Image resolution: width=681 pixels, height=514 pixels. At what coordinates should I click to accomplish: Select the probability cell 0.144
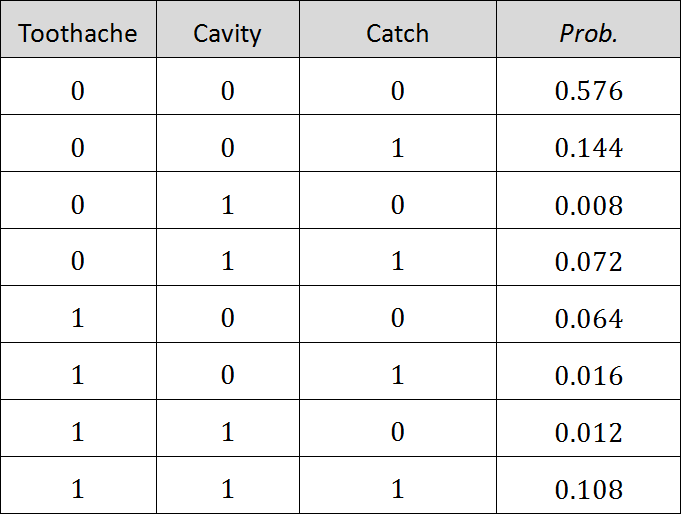coord(588,148)
